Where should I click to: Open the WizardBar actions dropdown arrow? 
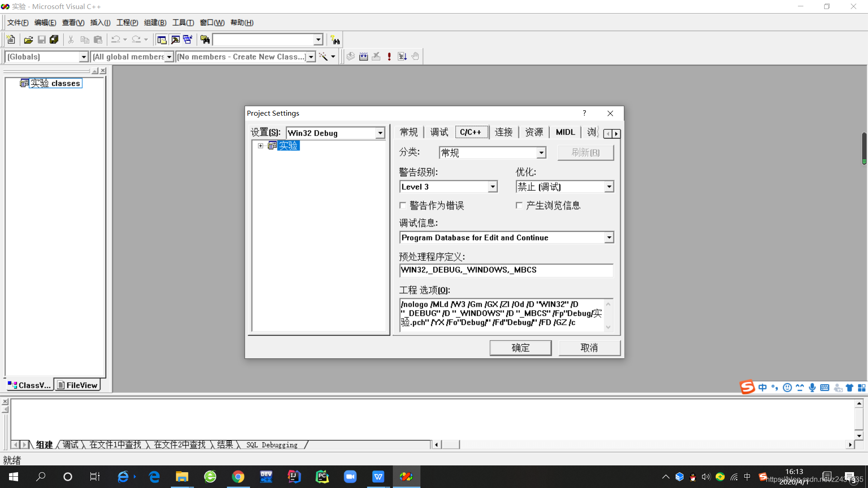(x=333, y=56)
